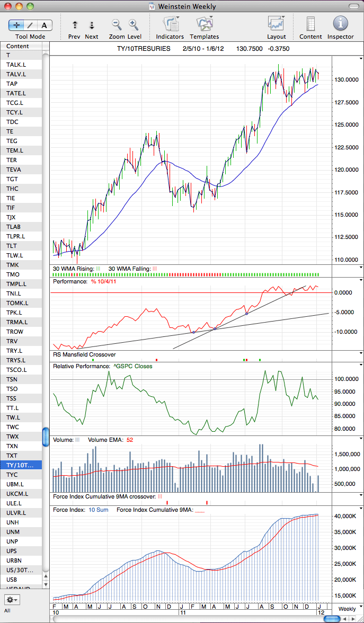Open the Inspector panel
This screenshot has width=364, height=623.
point(341,24)
